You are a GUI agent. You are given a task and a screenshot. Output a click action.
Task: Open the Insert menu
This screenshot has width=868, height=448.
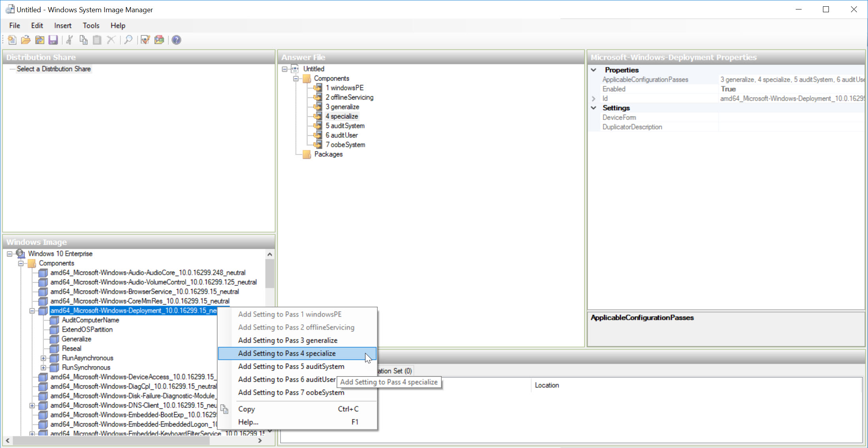(63, 25)
